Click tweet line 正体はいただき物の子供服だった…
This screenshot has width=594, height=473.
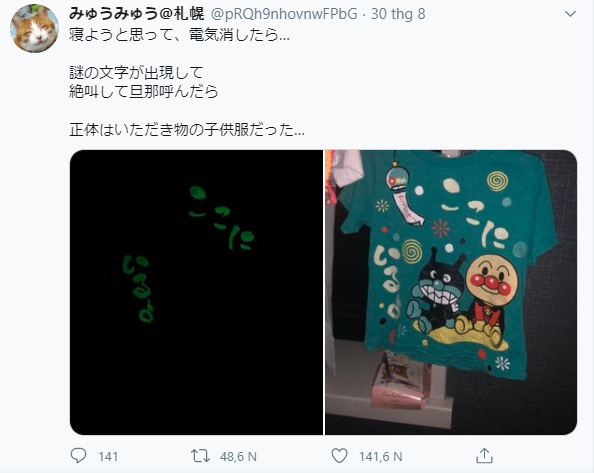click(187, 130)
